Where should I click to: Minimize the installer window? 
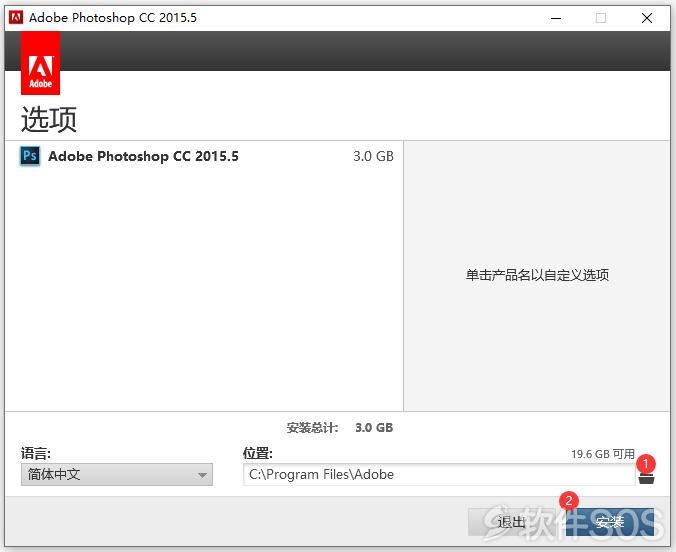556,18
